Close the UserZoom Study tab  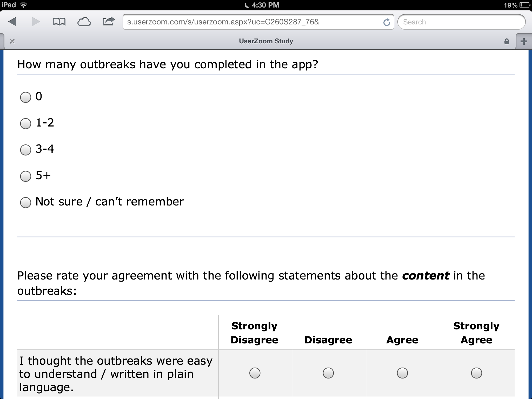pyautogui.click(x=12, y=41)
